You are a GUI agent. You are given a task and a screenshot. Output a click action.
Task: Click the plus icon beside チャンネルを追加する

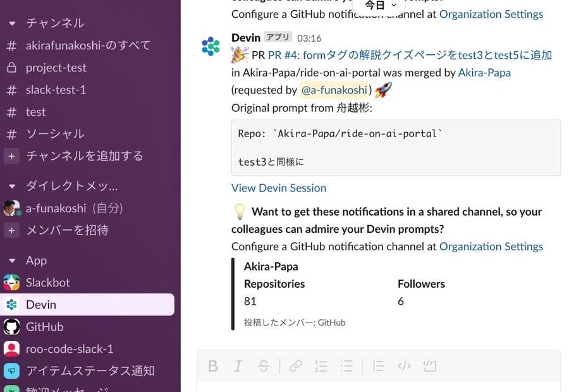(x=11, y=156)
